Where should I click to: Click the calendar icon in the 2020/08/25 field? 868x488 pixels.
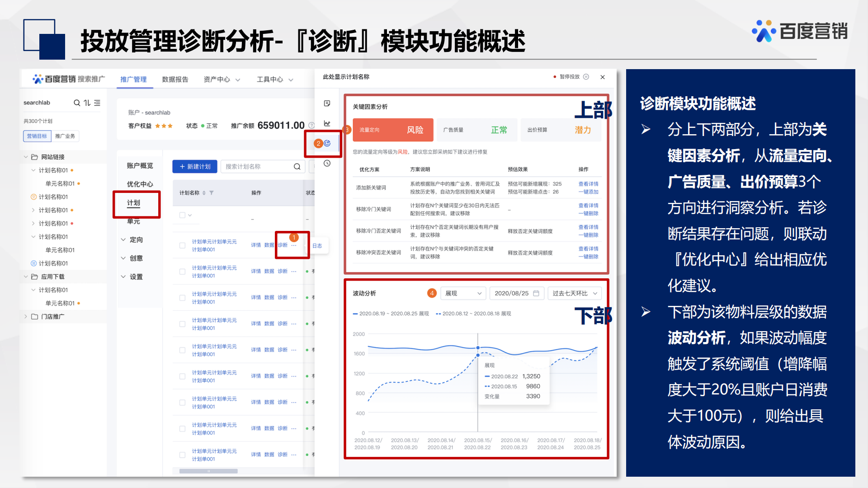pos(536,293)
